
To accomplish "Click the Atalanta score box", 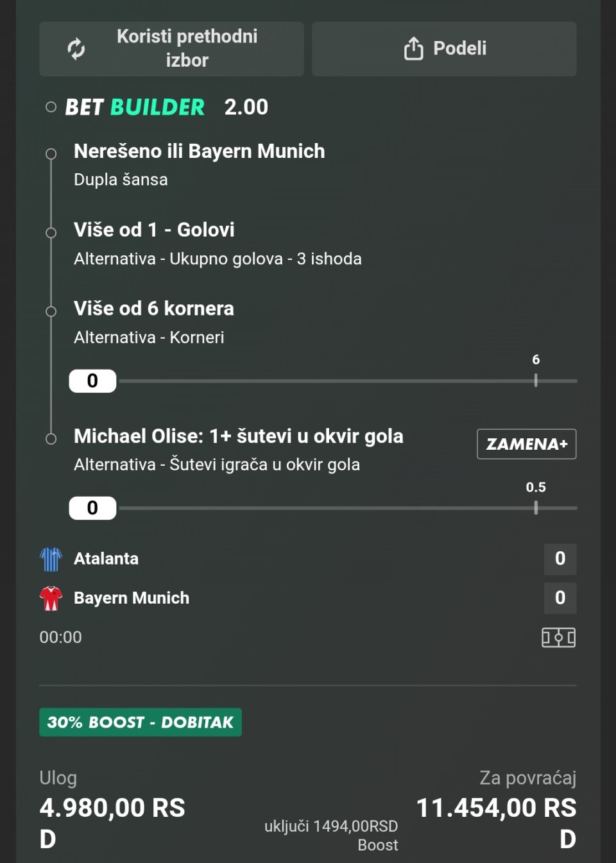I will pyautogui.click(x=560, y=559).
